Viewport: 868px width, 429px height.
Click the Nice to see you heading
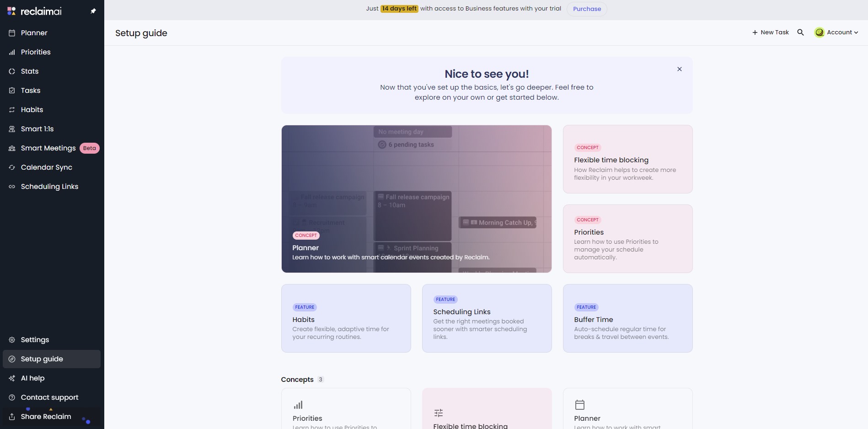tap(487, 74)
